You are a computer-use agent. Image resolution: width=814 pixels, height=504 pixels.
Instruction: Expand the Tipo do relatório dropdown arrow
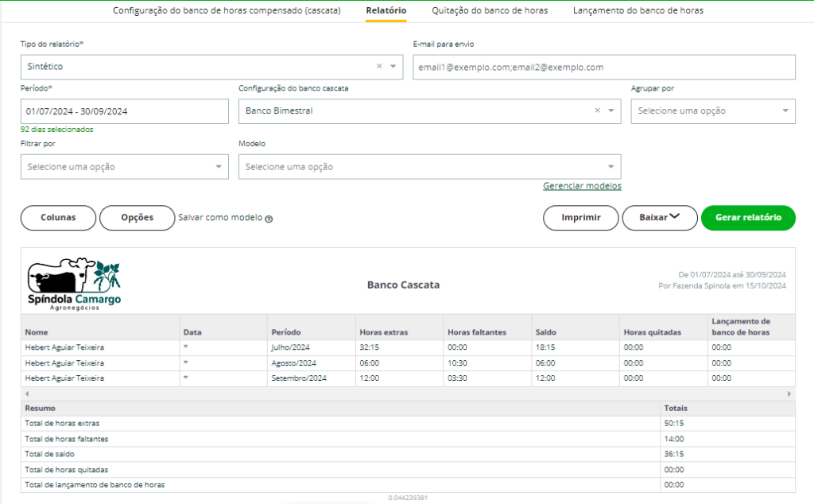393,67
